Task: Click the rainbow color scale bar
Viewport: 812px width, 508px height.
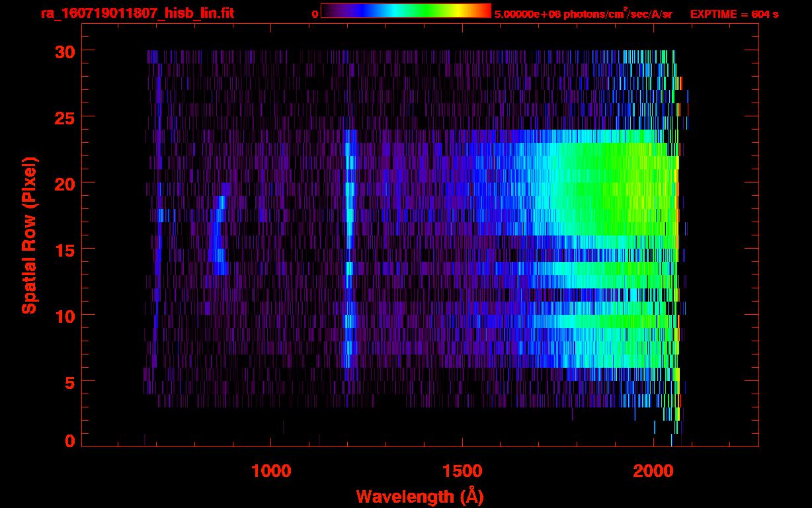Action: click(406, 11)
